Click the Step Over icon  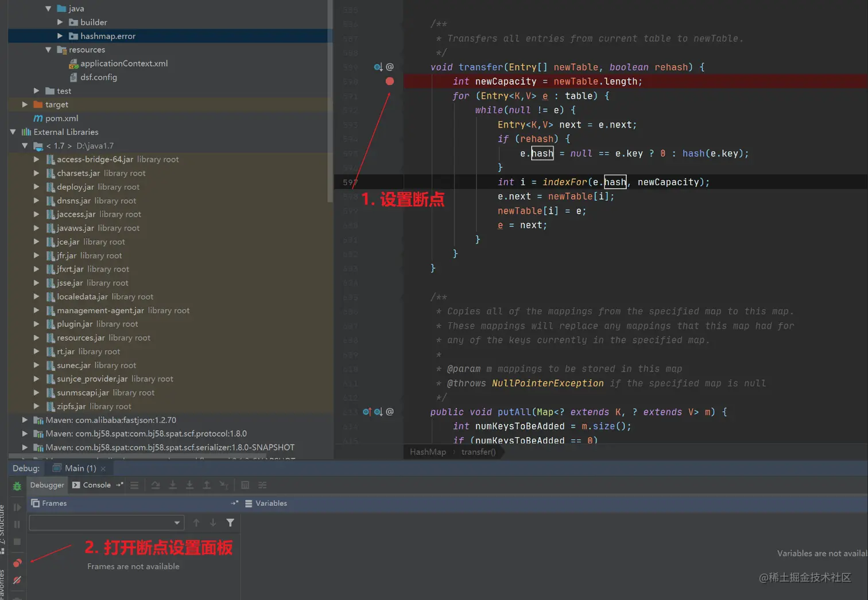[156, 485]
